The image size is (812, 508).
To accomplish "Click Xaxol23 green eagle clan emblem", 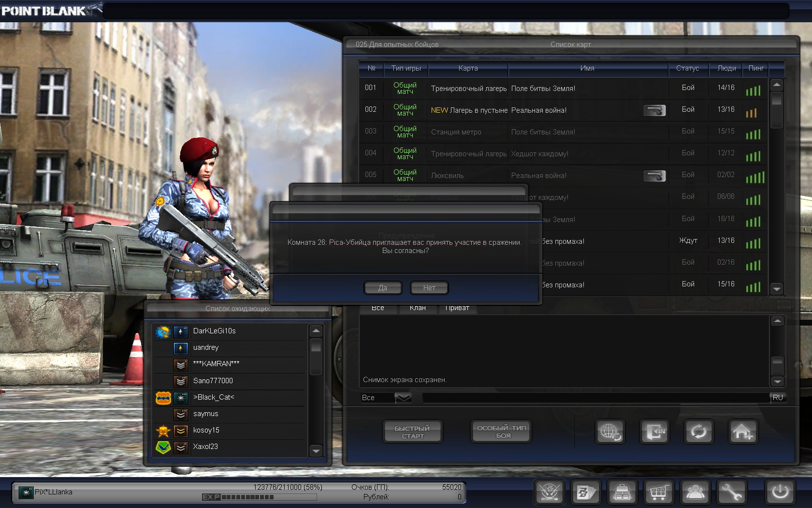I will pyautogui.click(x=163, y=447).
